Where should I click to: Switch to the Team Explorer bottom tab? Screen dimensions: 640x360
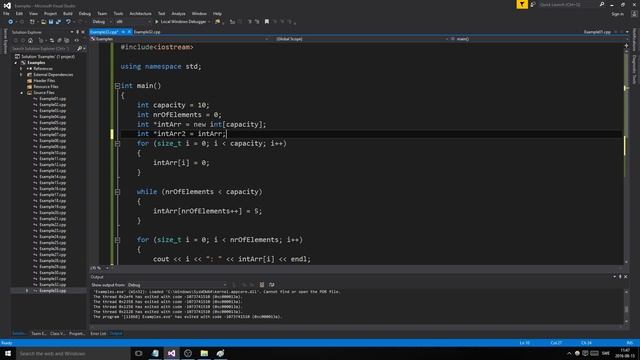coord(39,334)
